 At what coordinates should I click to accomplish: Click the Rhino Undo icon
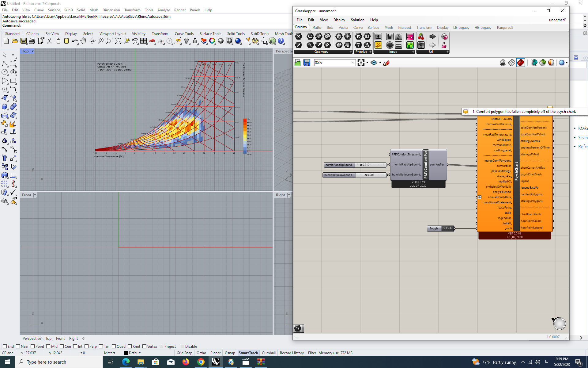(75, 41)
